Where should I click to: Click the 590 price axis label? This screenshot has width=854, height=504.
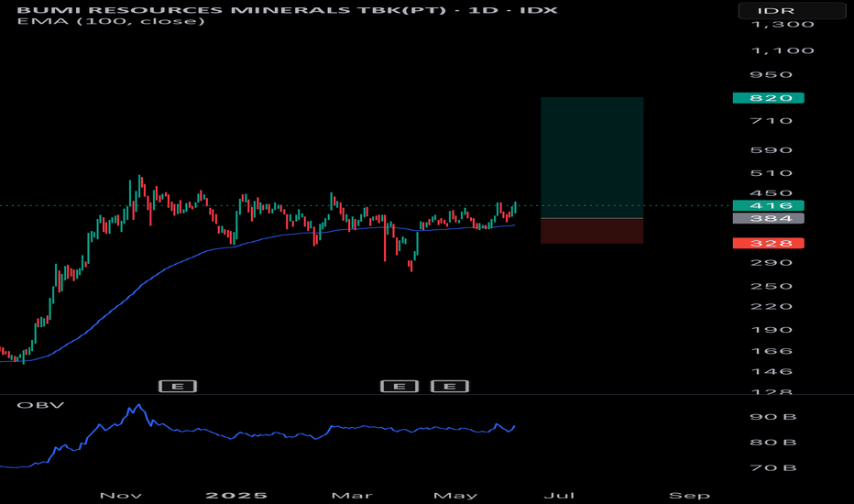tap(772, 150)
